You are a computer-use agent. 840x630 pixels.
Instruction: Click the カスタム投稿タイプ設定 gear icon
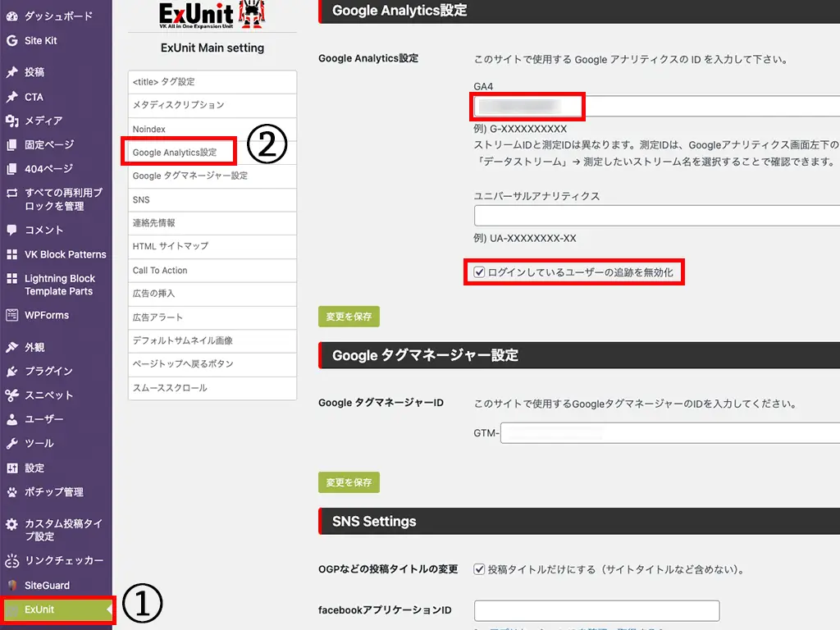coord(11,524)
